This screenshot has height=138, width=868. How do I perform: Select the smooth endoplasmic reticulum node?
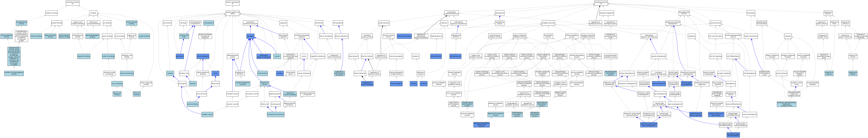tap(243, 83)
